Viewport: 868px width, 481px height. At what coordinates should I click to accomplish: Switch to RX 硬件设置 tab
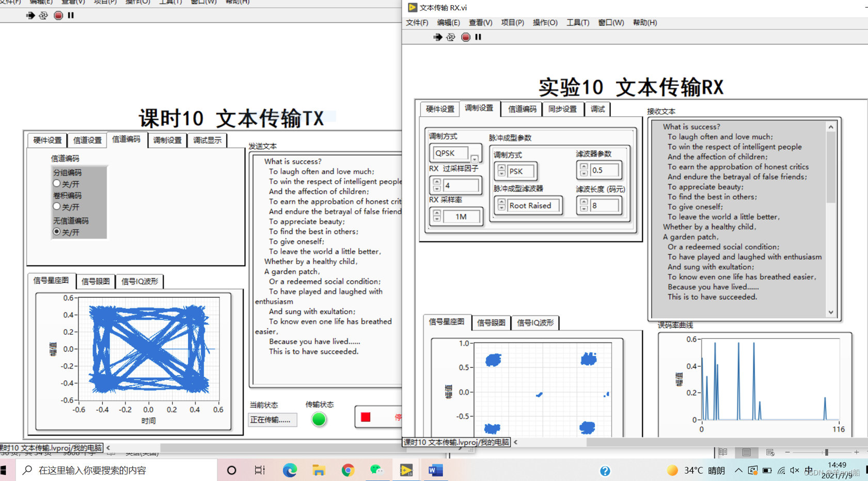pos(440,109)
